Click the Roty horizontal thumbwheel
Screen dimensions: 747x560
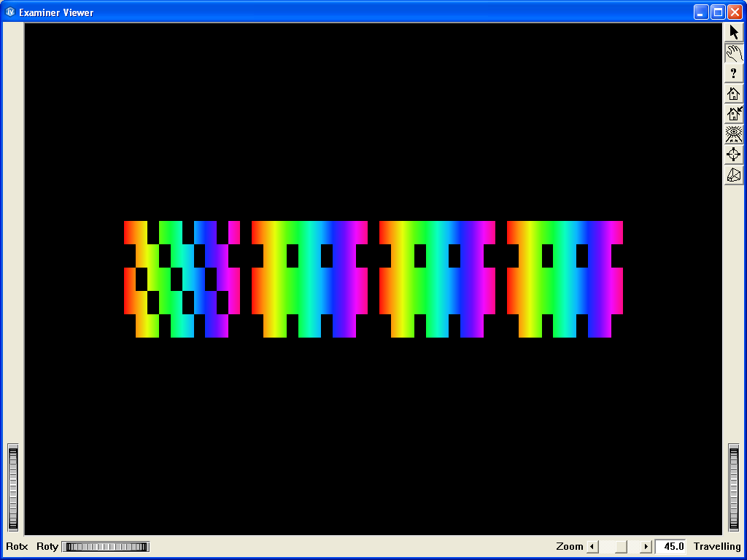pos(105,547)
